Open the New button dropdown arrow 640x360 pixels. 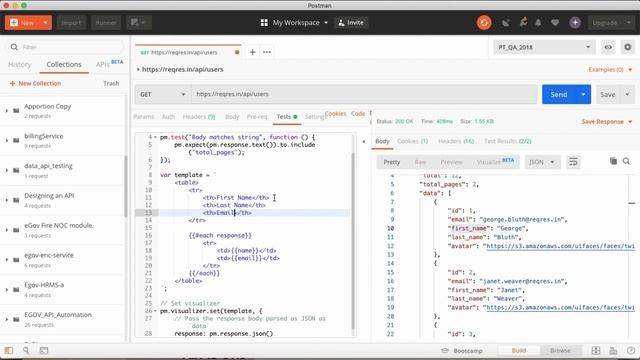coord(46,22)
